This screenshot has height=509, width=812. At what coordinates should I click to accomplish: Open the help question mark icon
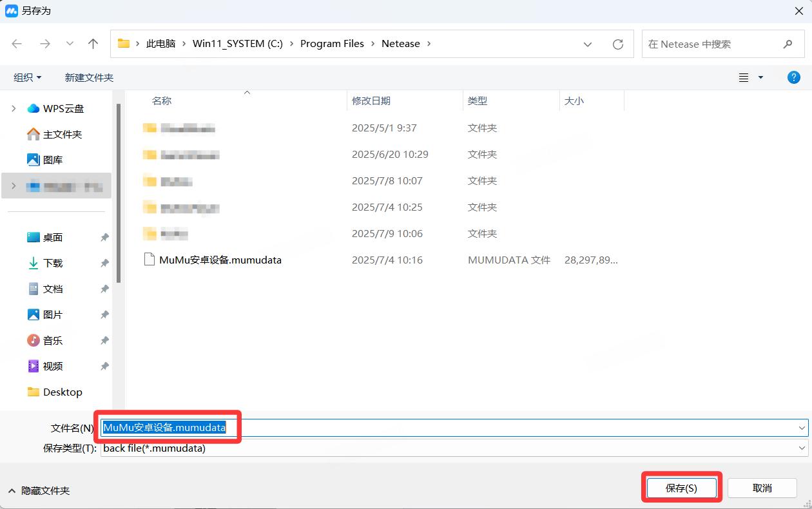pos(794,77)
